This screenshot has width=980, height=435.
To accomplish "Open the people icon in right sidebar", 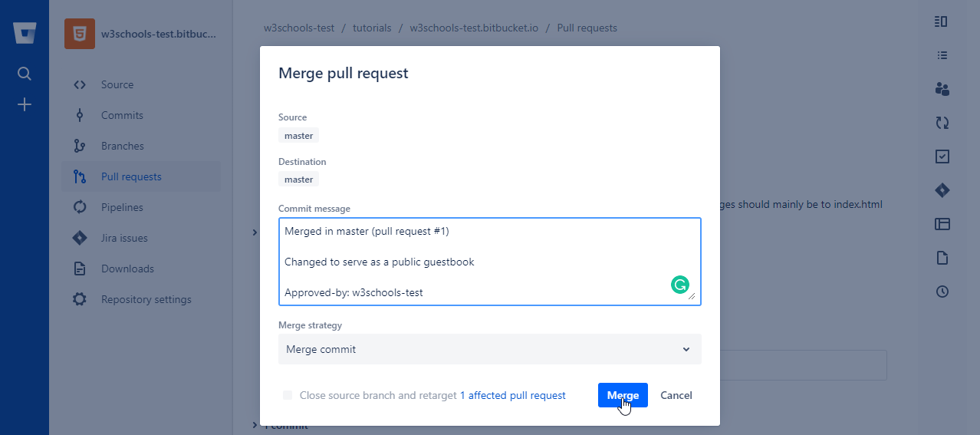I will [942, 89].
